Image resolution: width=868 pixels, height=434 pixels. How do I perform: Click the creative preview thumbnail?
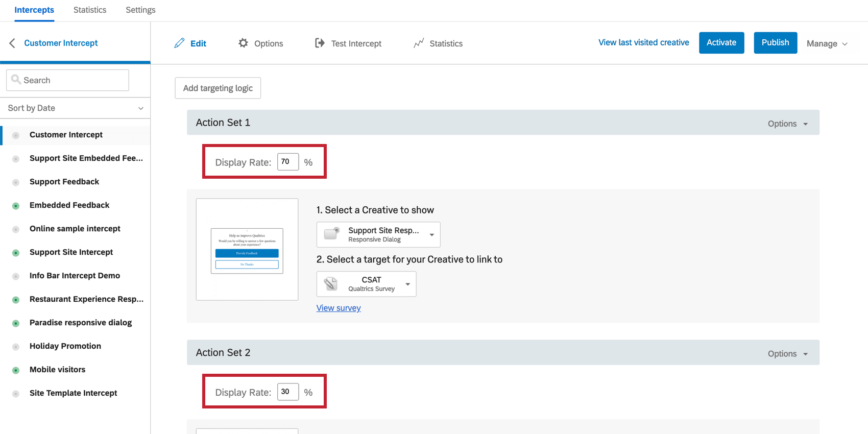tap(247, 250)
